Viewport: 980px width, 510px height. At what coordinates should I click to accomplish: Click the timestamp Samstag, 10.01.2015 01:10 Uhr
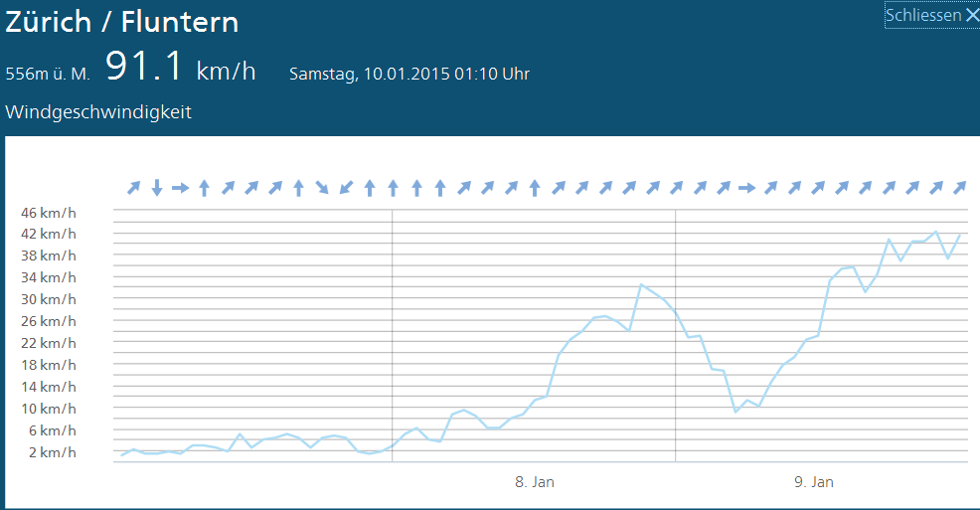click(409, 74)
